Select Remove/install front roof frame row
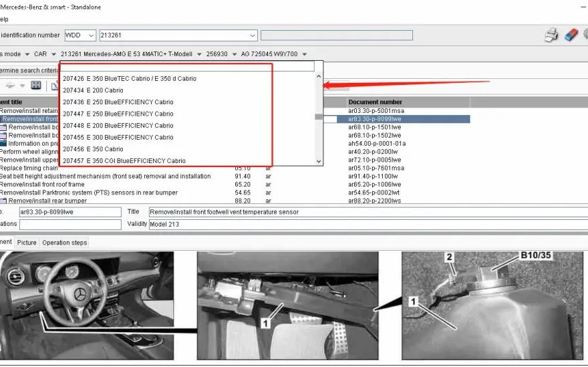Viewport: 588px width, 367px height. [42, 185]
